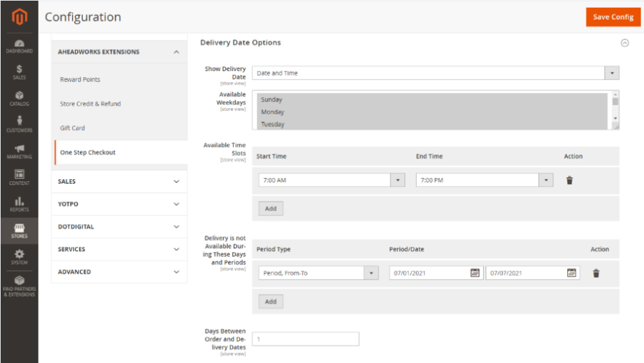Expand the Sales configuration group
The width and height of the screenshot is (644, 363).
tap(119, 181)
